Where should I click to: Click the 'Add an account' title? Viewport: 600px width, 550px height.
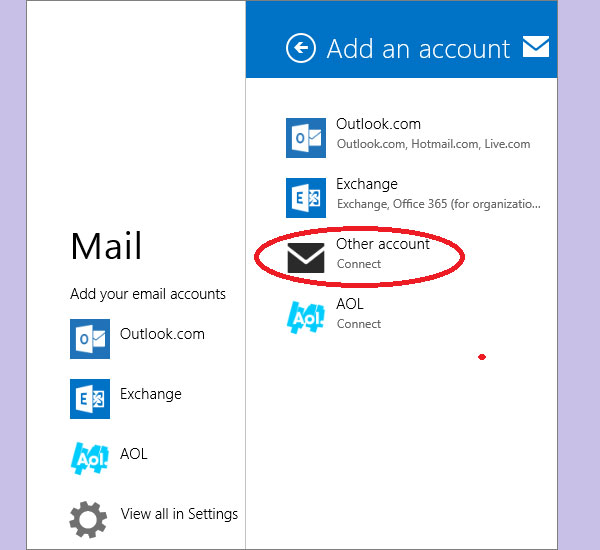pos(418,49)
